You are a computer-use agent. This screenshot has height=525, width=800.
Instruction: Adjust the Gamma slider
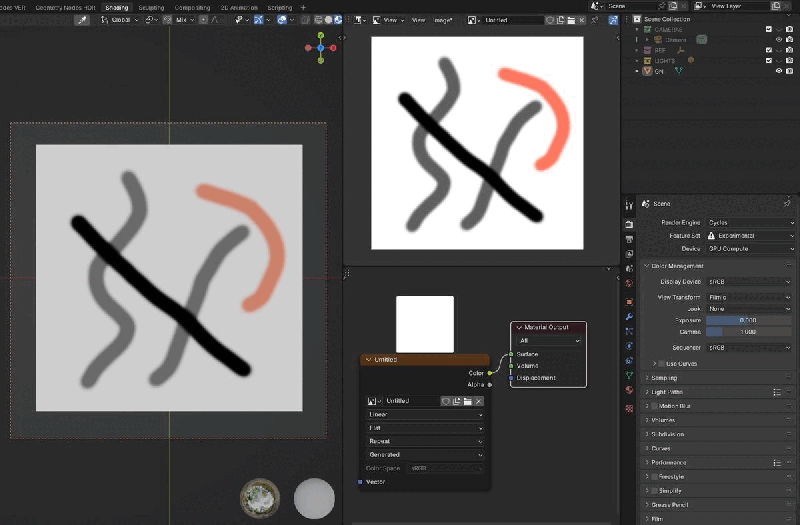[x=748, y=332]
